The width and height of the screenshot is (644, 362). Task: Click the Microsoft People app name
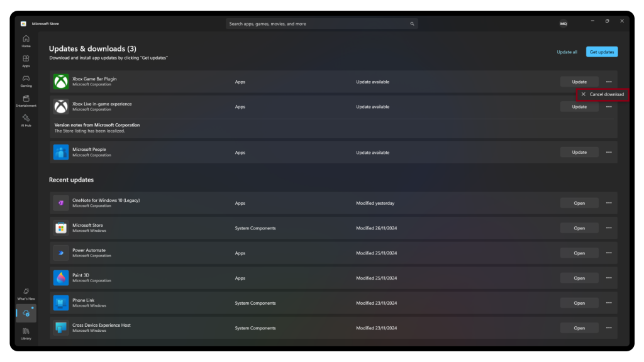89,150
